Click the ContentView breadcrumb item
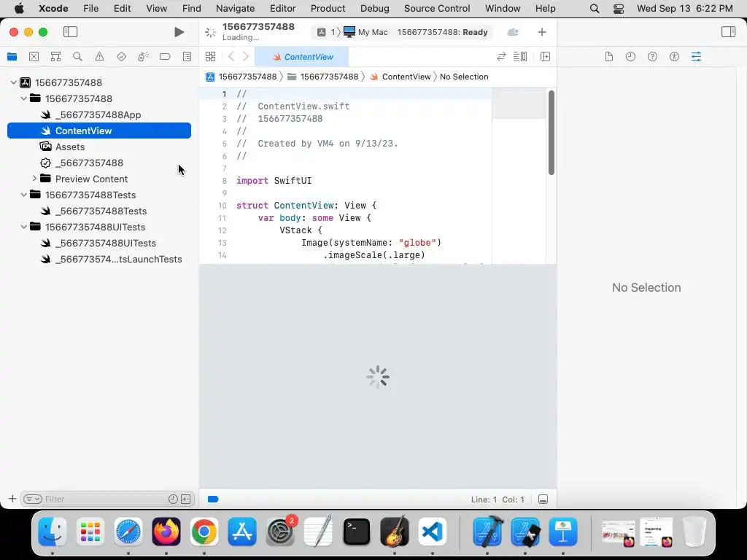 tap(400, 77)
